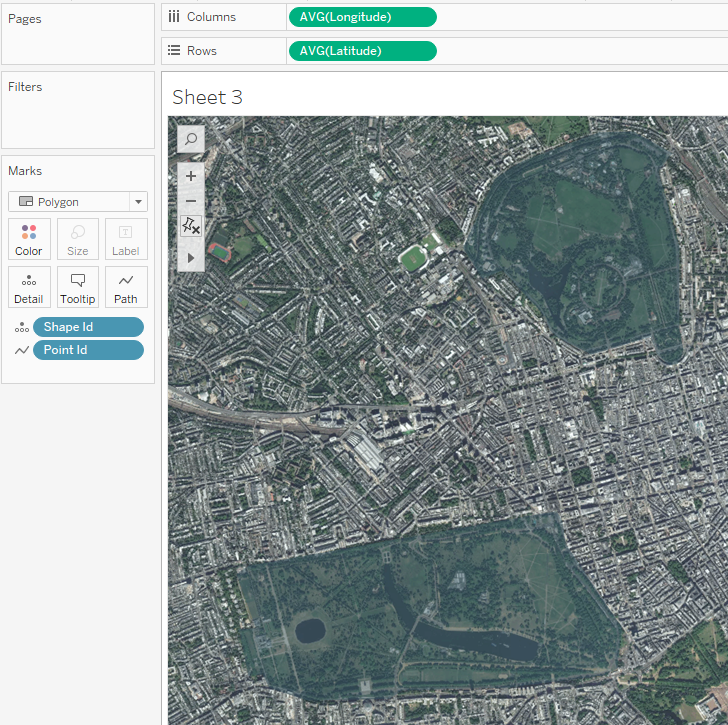Click the detail icon beside Shape Id
The height and width of the screenshot is (725, 728).
click(x=21, y=327)
